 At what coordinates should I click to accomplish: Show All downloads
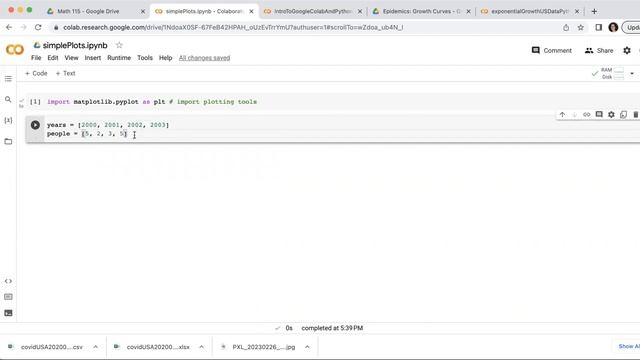(x=629, y=346)
